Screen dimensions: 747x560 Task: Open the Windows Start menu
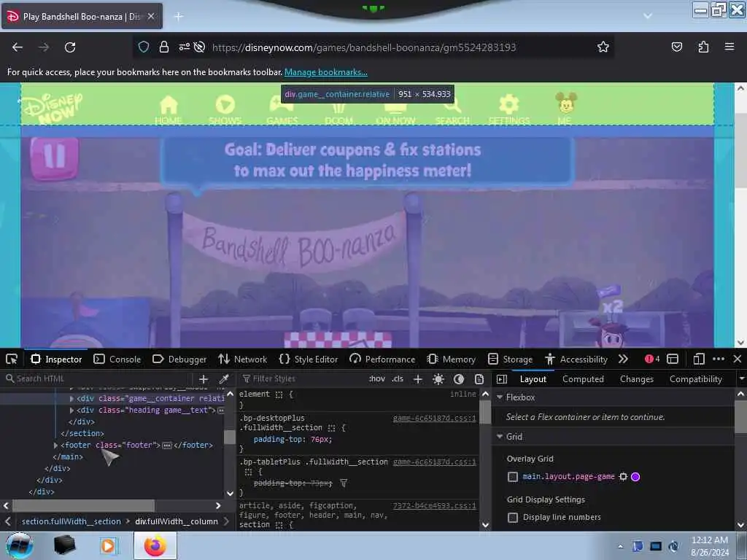click(20, 545)
